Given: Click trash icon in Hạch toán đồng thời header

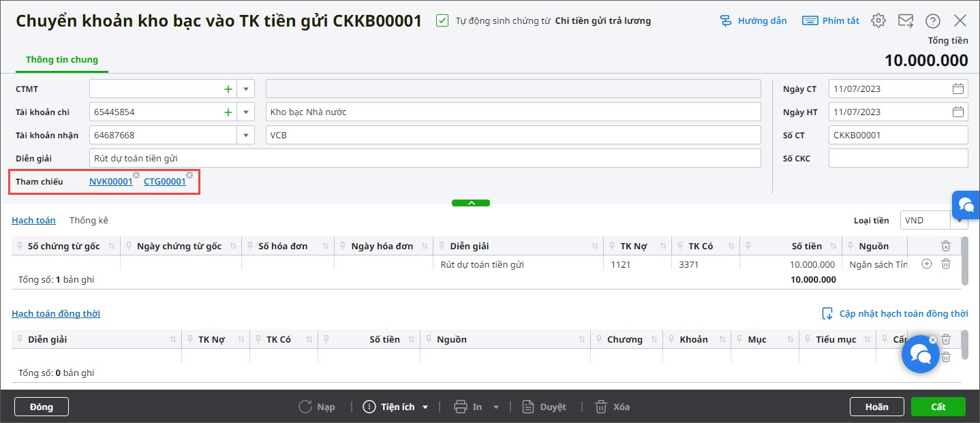Looking at the screenshot, I should 946,339.
